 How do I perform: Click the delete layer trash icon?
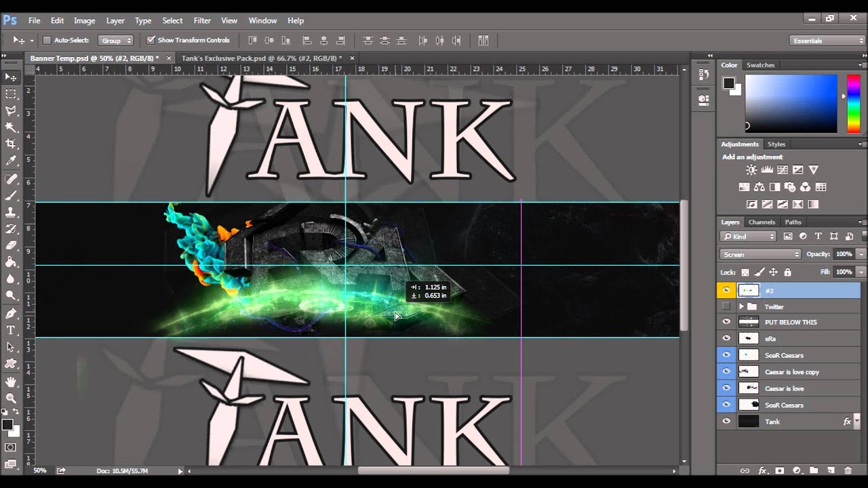click(x=848, y=470)
